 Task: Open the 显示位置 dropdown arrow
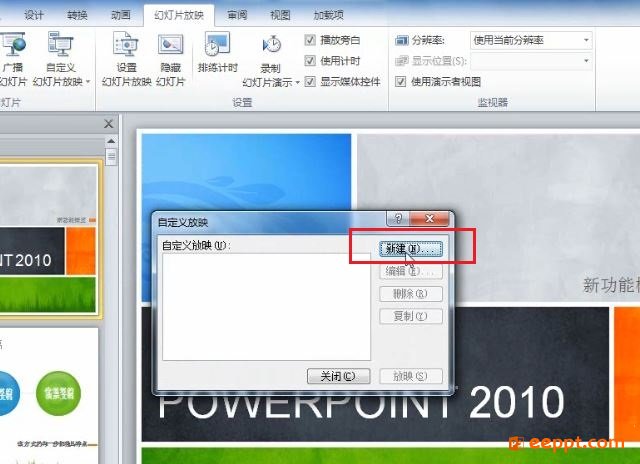(x=586, y=61)
